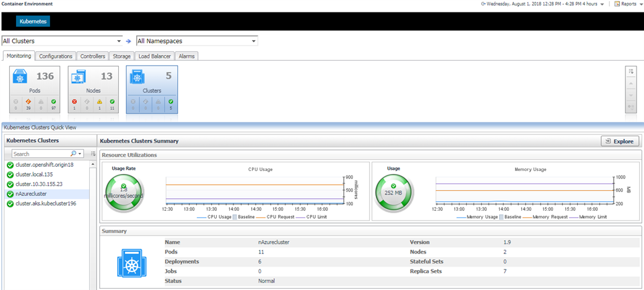Click tile settings icon at strip bottom
Viewport: 644px width, 290px height.
pos(630,107)
